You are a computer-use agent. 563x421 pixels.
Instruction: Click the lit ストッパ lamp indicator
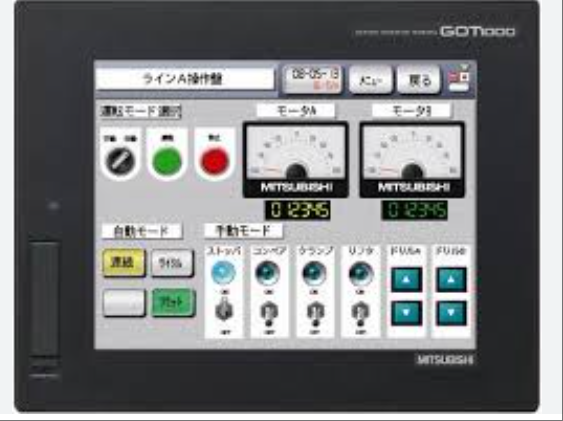pos(223,272)
